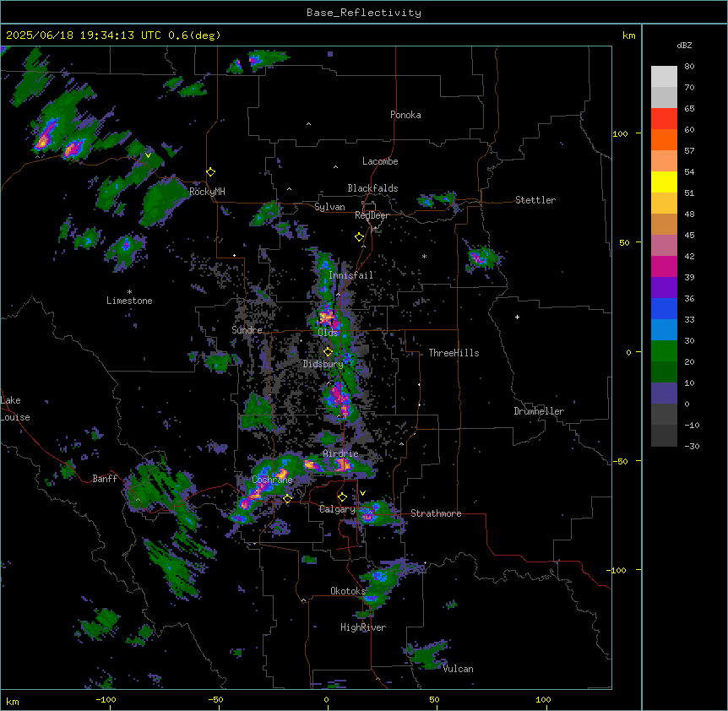Click the dBZ legend heading
Image resolution: width=728 pixels, height=711 pixels.
(x=684, y=45)
